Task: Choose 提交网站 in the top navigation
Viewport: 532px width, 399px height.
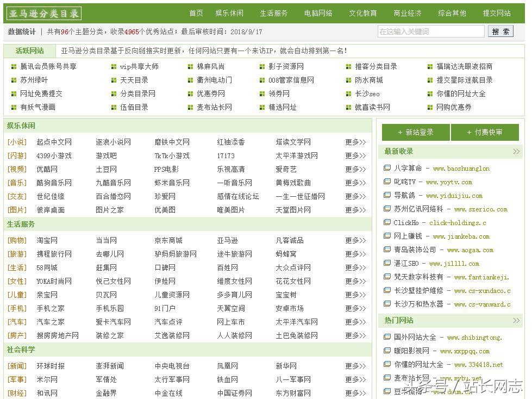Action: [x=497, y=13]
